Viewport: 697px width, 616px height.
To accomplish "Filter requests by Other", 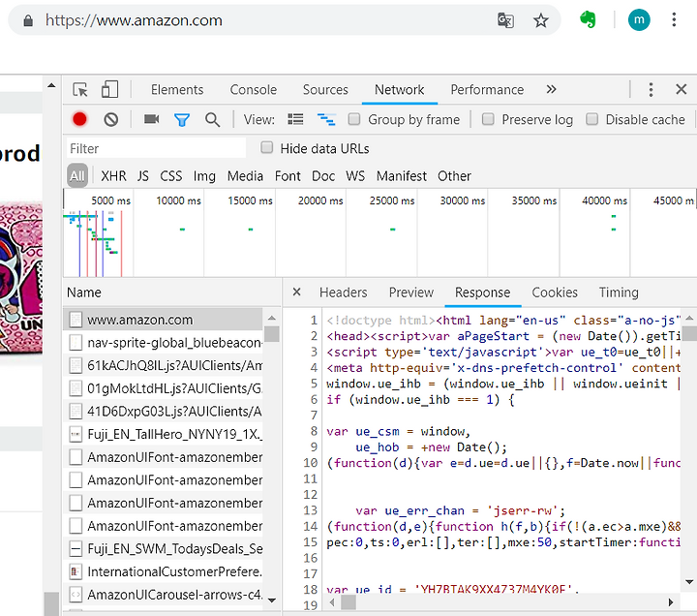I will pyautogui.click(x=454, y=176).
